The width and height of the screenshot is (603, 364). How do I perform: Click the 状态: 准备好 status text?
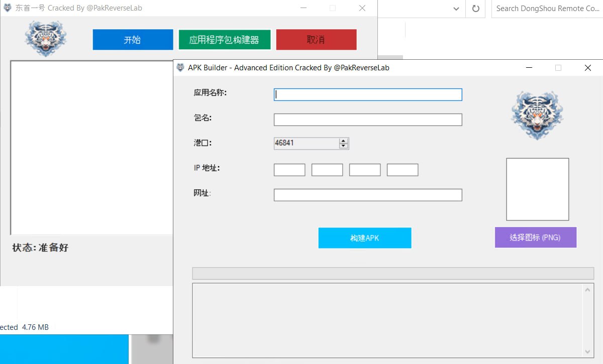click(40, 248)
